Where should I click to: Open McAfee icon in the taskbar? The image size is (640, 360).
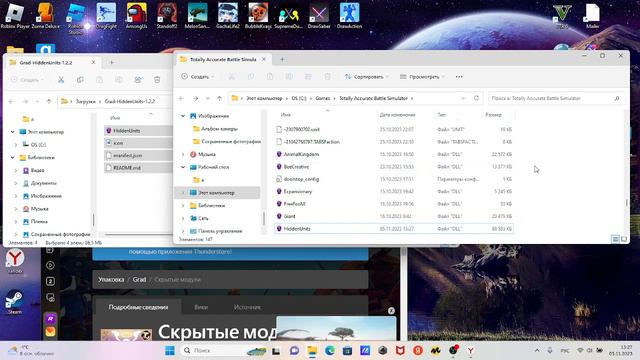point(400,351)
